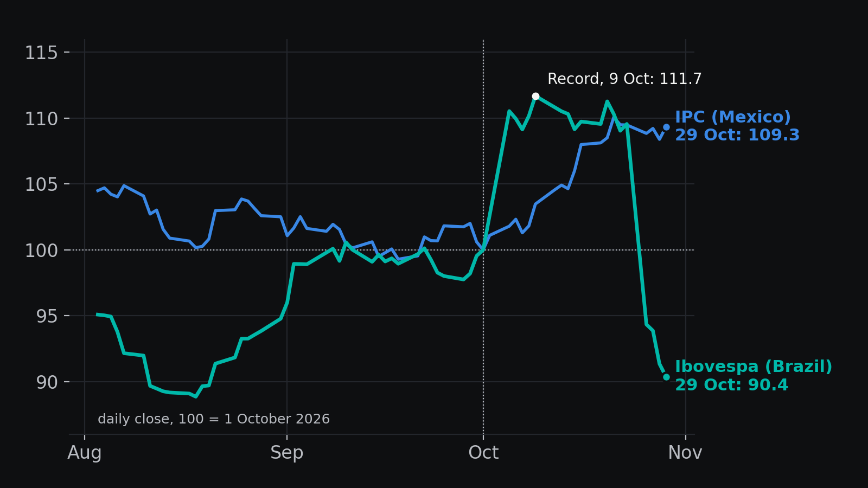This screenshot has width=868, height=488.
Task: Click the 'Record, 9 Oct: 111.7' annotation
Action: 624,79
